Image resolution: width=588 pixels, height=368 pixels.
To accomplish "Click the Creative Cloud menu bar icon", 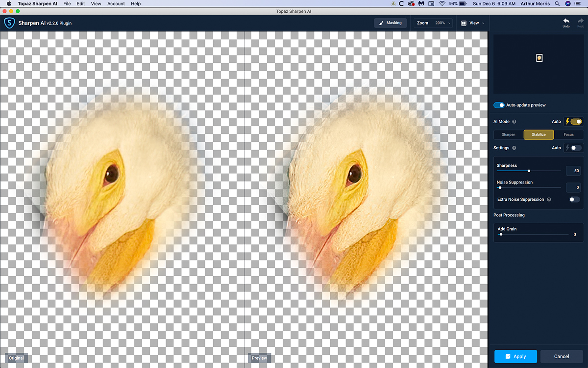I will coord(411,3).
